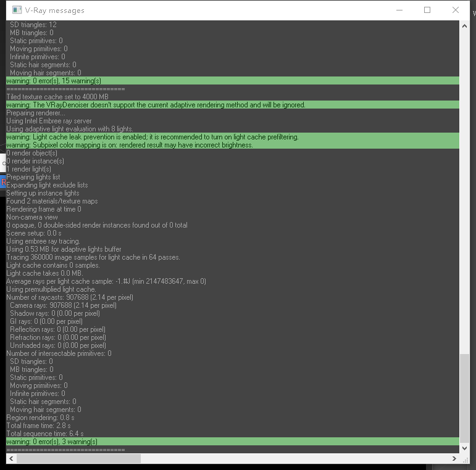Click 'Found 2 materials/texture maps' line
Screen dimensions: 476x470
click(52, 201)
